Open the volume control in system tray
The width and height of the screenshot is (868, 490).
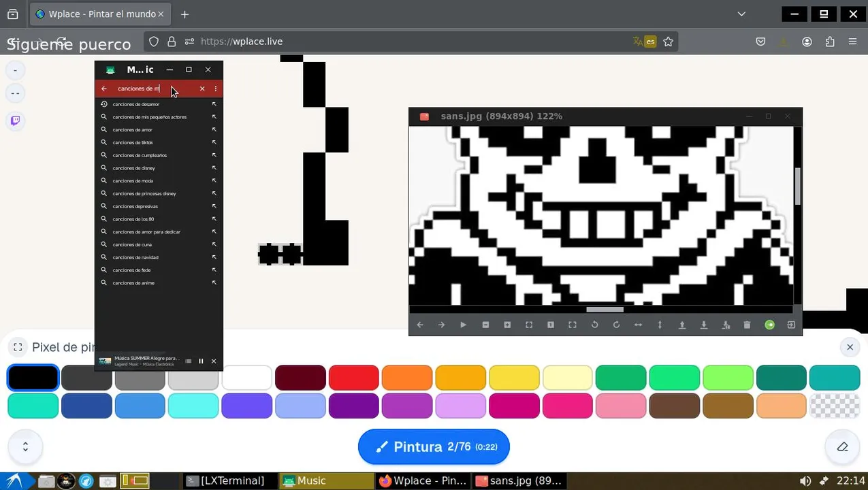click(805, 481)
